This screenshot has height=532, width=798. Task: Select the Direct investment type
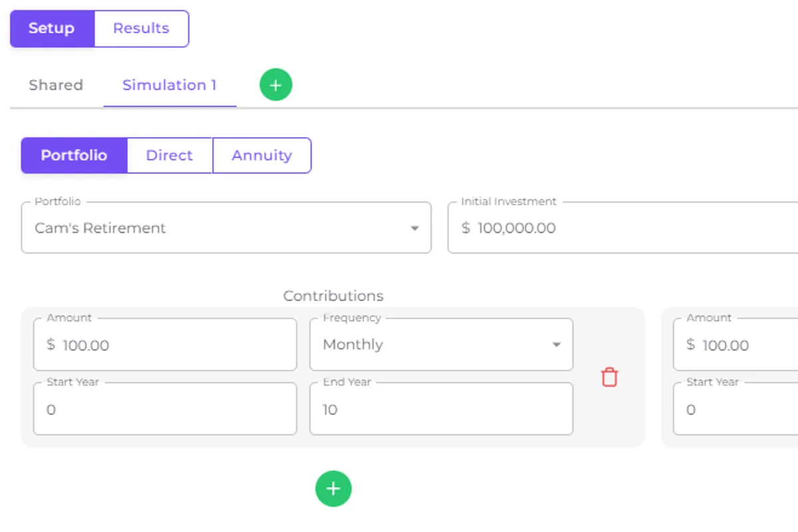tap(169, 155)
